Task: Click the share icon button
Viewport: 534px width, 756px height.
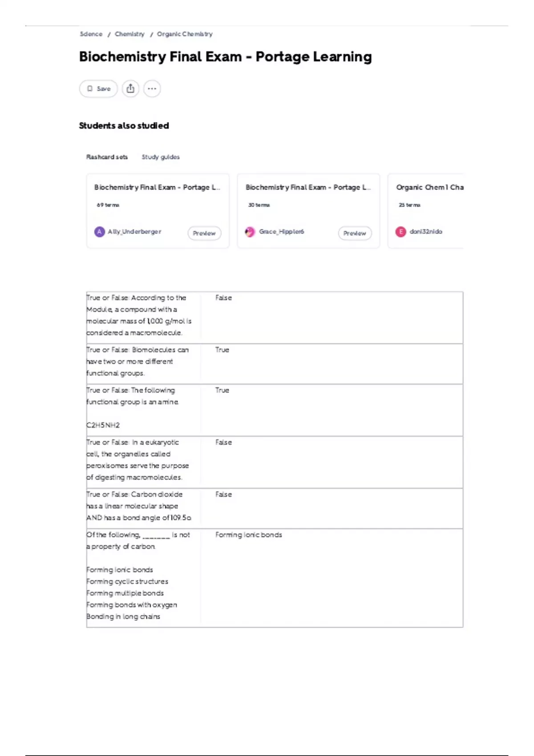Action: (130, 88)
